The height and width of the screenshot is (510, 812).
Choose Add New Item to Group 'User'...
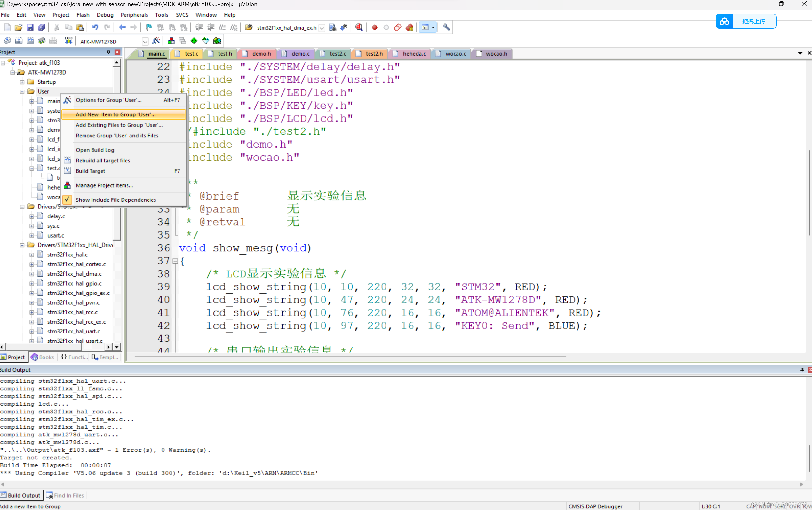tap(124, 114)
